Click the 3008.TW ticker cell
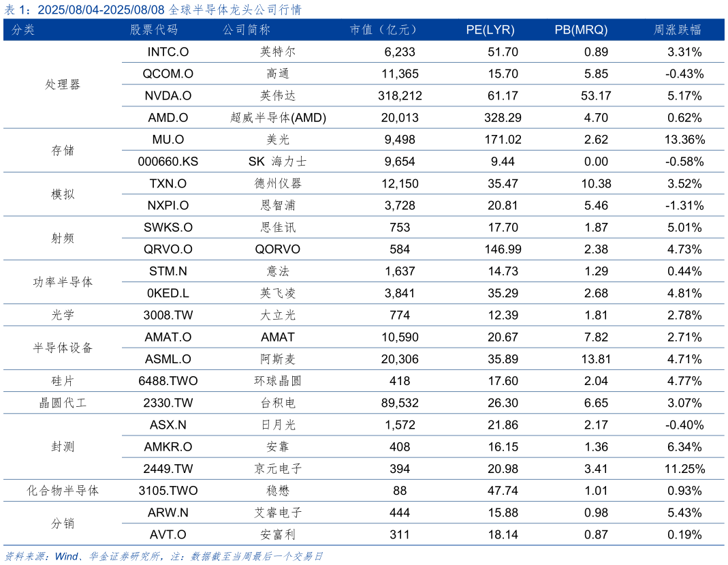The width and height of the screenshot is (728, 565). (x=168, y=315)
